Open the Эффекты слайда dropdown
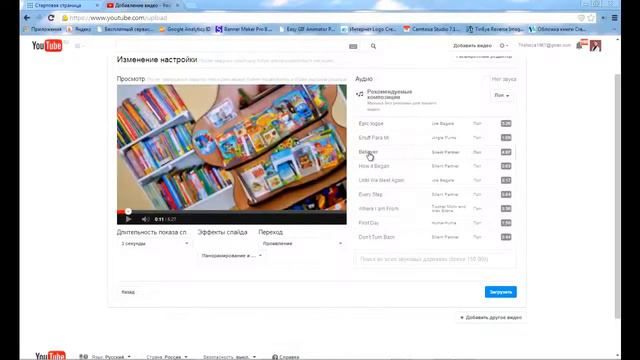Viewport: 640px width, 360px height. (x=231, y=256)
